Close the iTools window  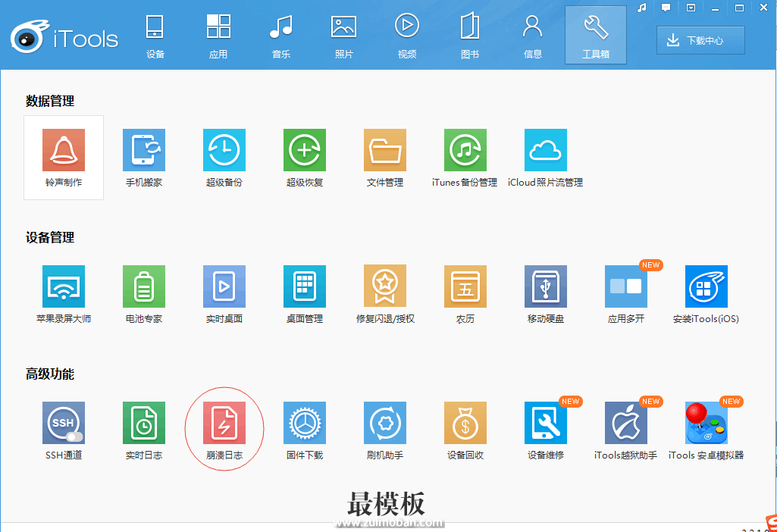coord(763,8)
